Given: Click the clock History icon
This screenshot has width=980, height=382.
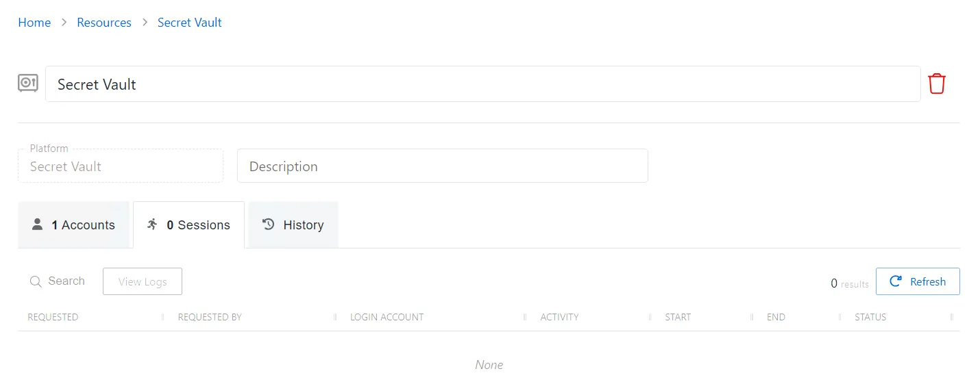Looking at the screenshot, I should pos(269,225).
